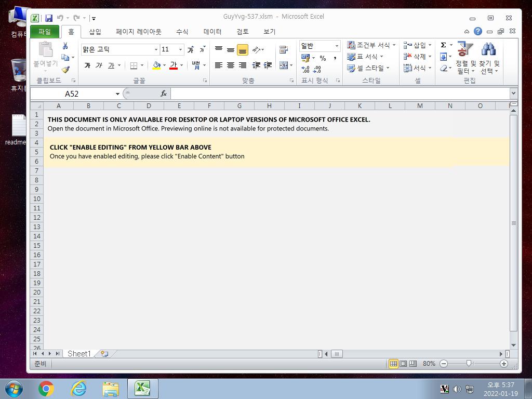Image resolution: width=532 pixels, height=399 pixels.
Task: Open the Font dialog launcher (글꼴)
Action: [x=205, y=81]
